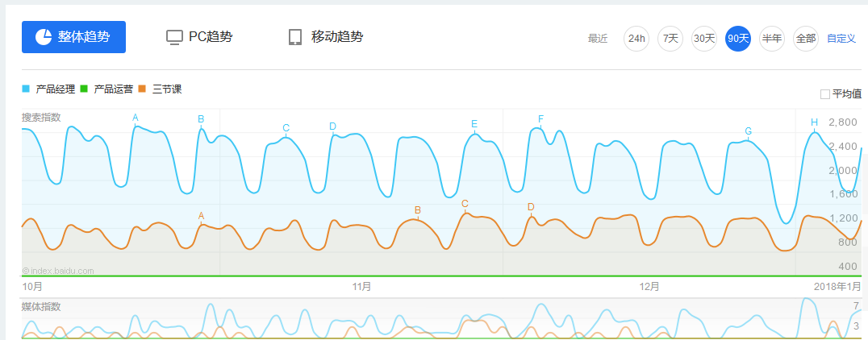The height and width of the screenshot is (340, 868).
Task: Show 全部 time range data
Action: [805, 39]
